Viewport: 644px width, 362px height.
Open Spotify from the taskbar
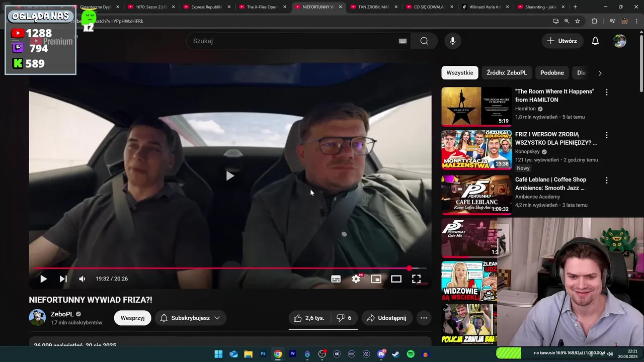tap(411, 354)
